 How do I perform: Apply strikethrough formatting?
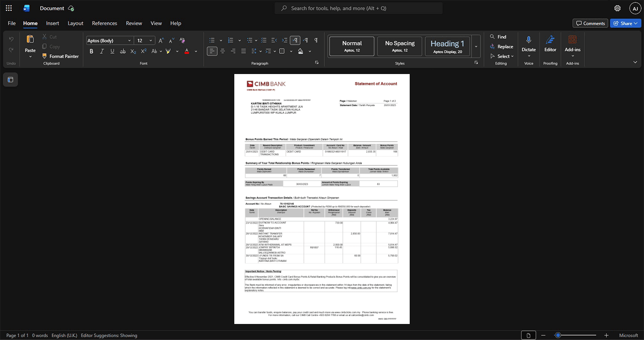(x=123, y=51)
